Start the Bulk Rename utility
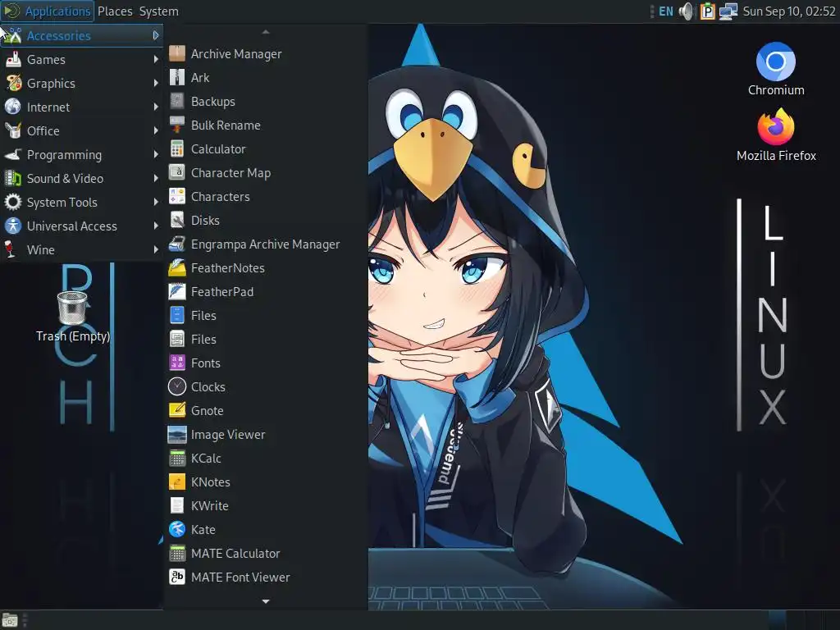Screen dimensions: 840x630 click(266, 126)
